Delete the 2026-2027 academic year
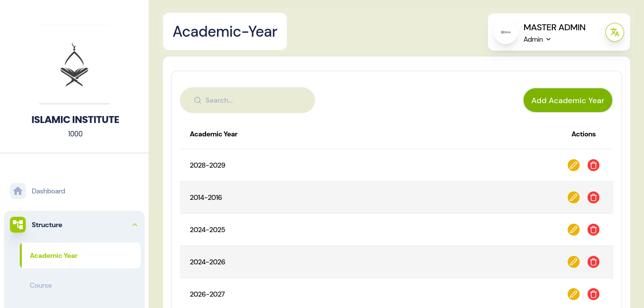644x308 pixels. [x=593, y=294]
